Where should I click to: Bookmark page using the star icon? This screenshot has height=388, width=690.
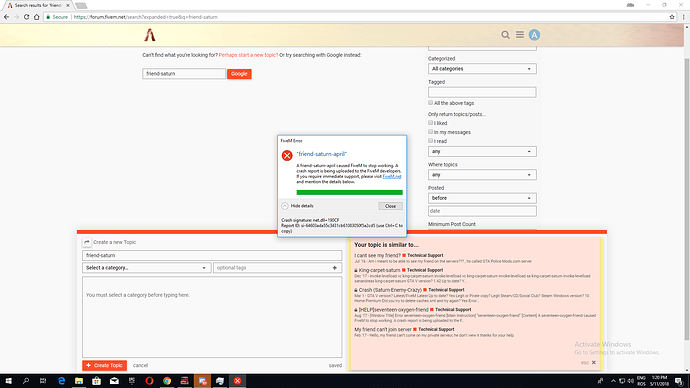click(672, 17)
